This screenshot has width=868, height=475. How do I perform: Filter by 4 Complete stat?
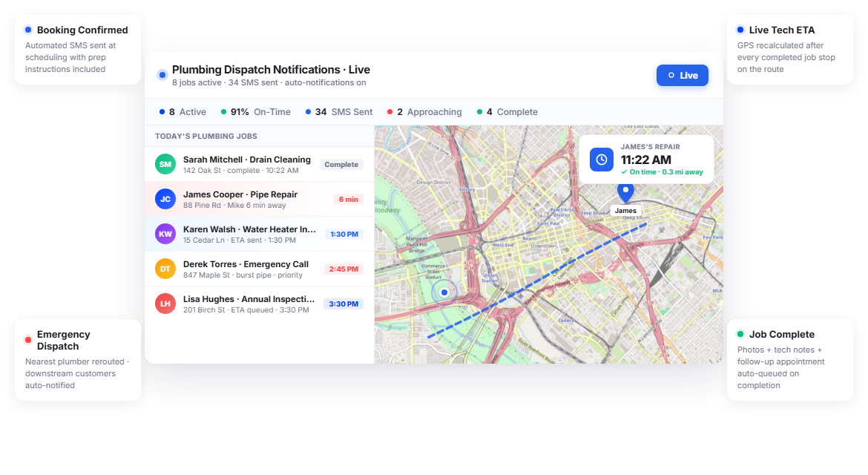(507, 112)
